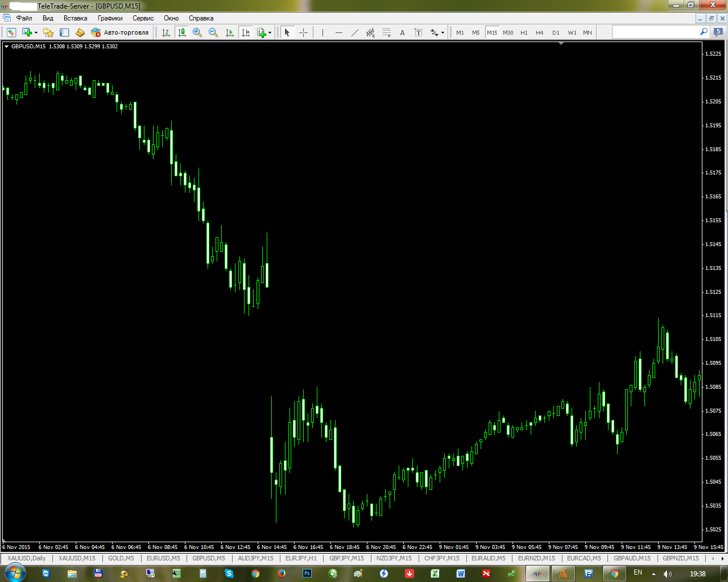Pick the horizontal line tool
Screen dimensions: 728x582
(x=338, y=32)
